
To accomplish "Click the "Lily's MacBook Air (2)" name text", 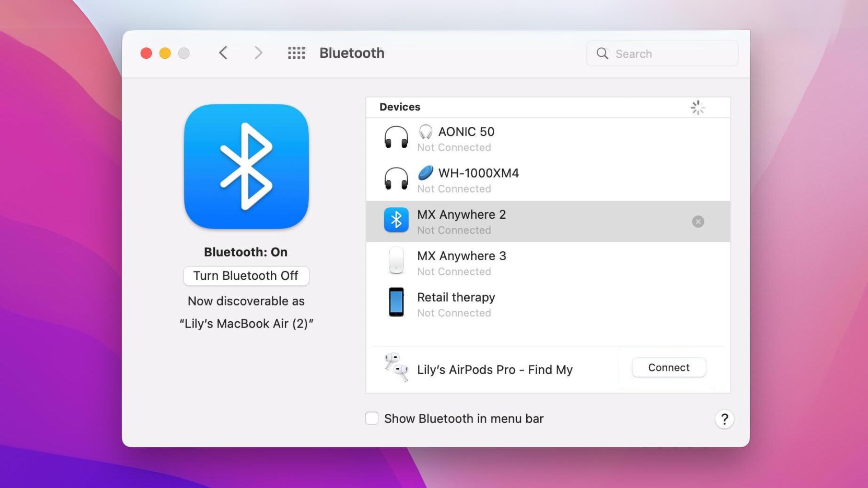I will tap(246, 324).
